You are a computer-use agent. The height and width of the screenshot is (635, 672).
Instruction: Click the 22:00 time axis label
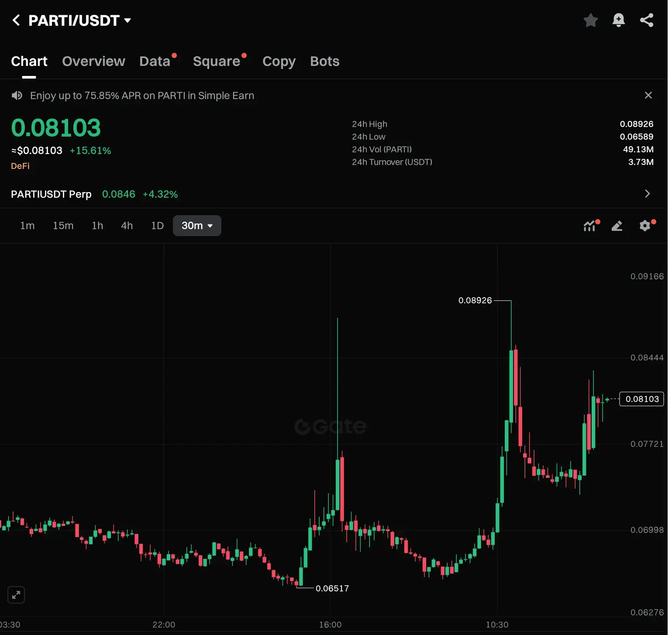[x=164, y=625]
